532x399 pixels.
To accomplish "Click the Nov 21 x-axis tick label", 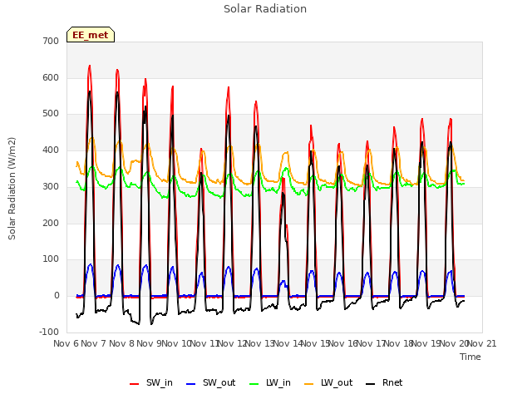I will point(482,343).
